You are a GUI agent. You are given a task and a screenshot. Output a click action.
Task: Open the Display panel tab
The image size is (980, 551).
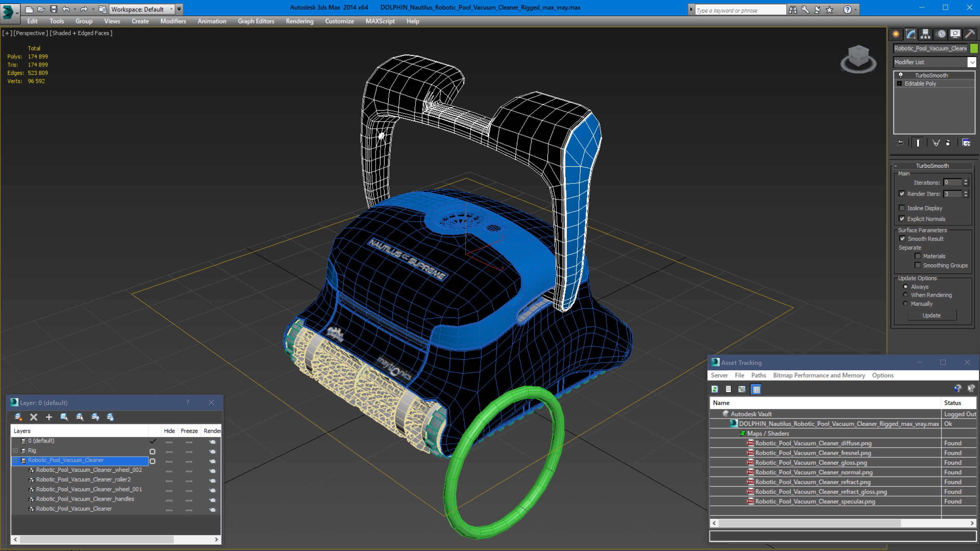point(955,34)
